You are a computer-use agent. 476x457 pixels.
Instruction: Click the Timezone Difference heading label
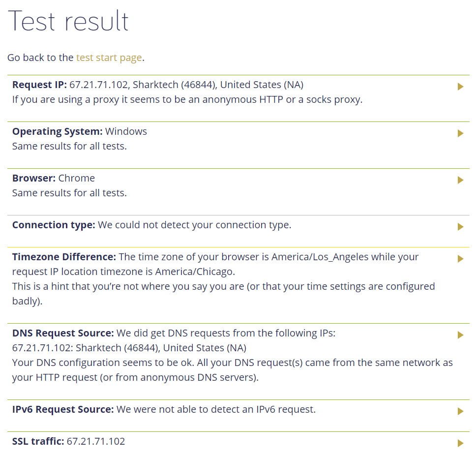pyautogui.click(x=64, y=257)
